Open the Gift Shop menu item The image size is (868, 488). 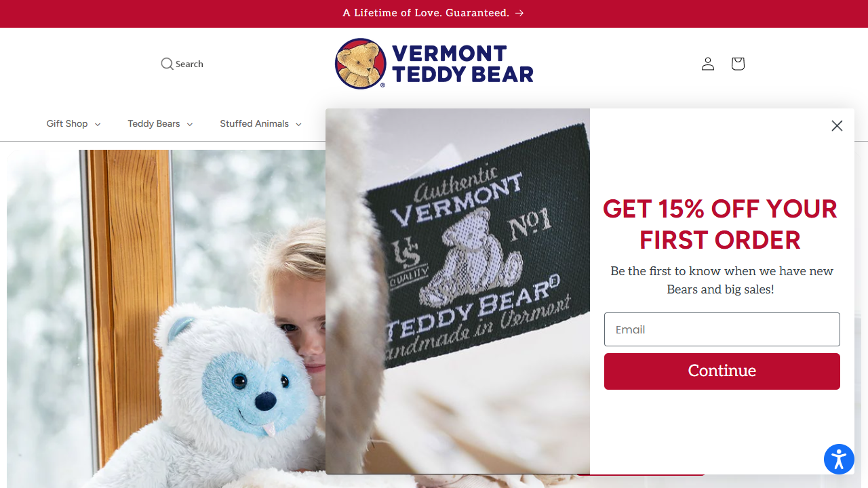point(67,123)
